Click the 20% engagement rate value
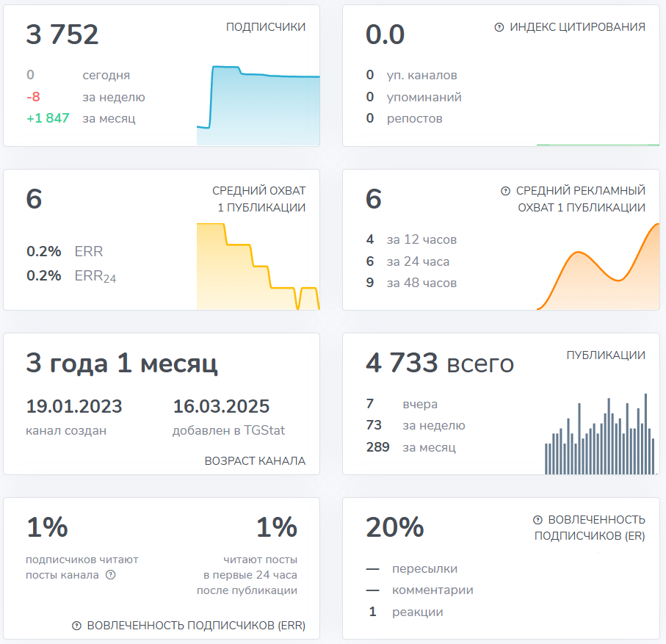Screen dimensions: 666x644 395,527
